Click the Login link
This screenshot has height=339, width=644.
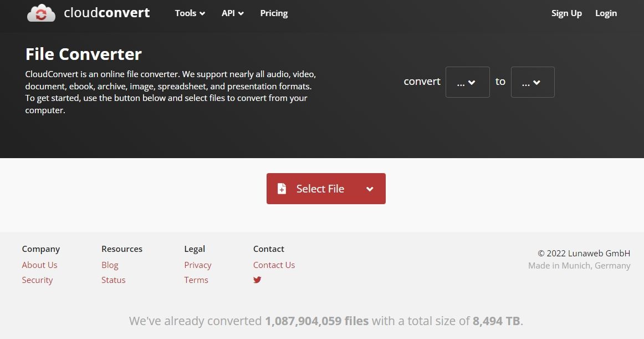606,13
